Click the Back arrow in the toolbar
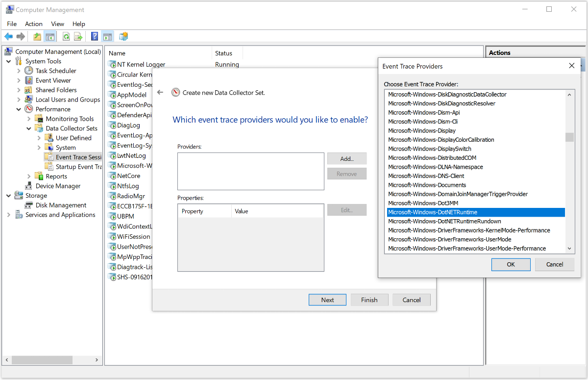Screen dimensions: 588x380 coord(9,36)
